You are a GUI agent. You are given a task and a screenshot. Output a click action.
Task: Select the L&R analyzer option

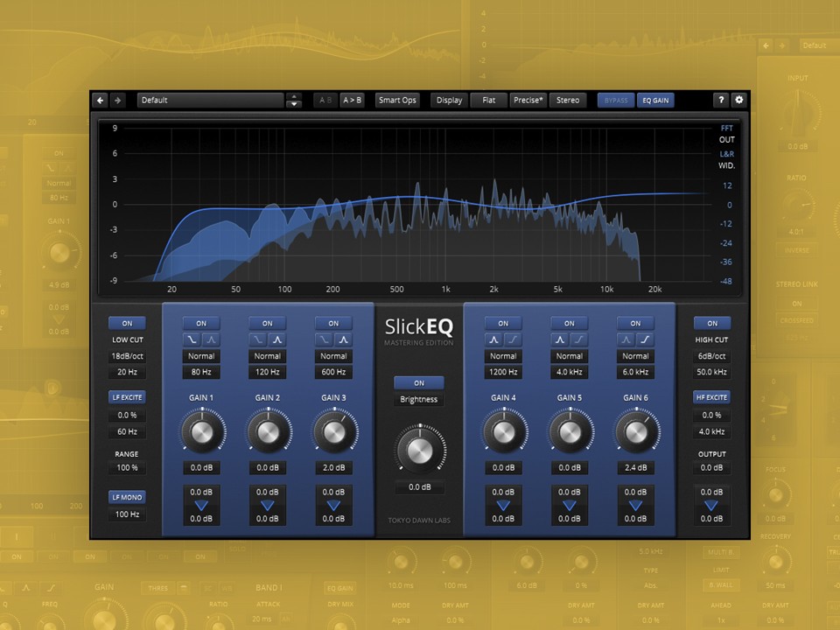(x=726, y=154)
